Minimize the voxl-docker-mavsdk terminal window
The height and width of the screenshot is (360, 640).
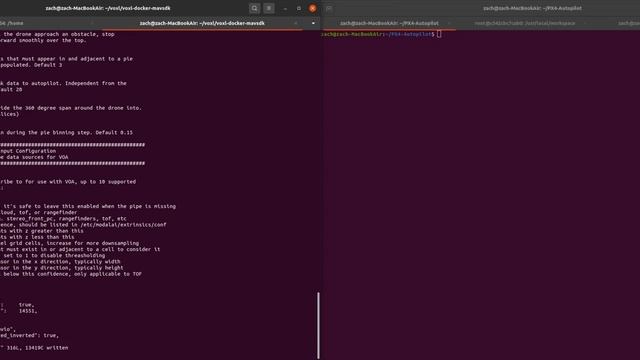pos(285,8)
